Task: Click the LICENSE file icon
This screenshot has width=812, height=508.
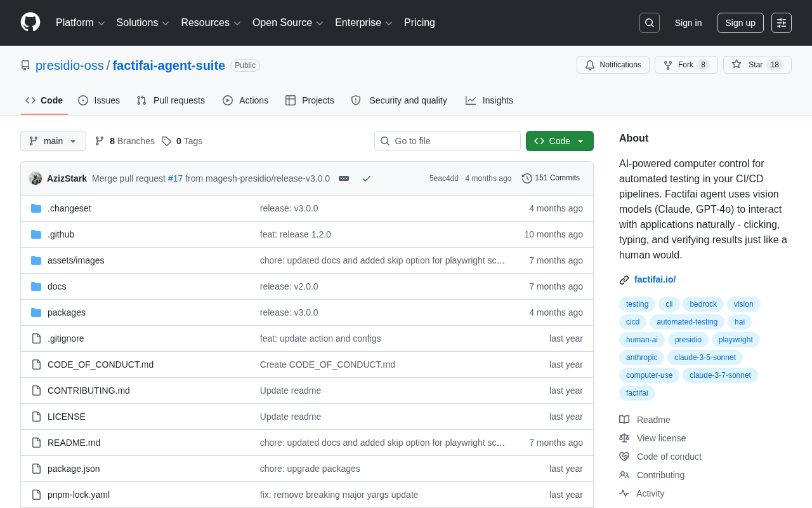Action: click(36, 417)
